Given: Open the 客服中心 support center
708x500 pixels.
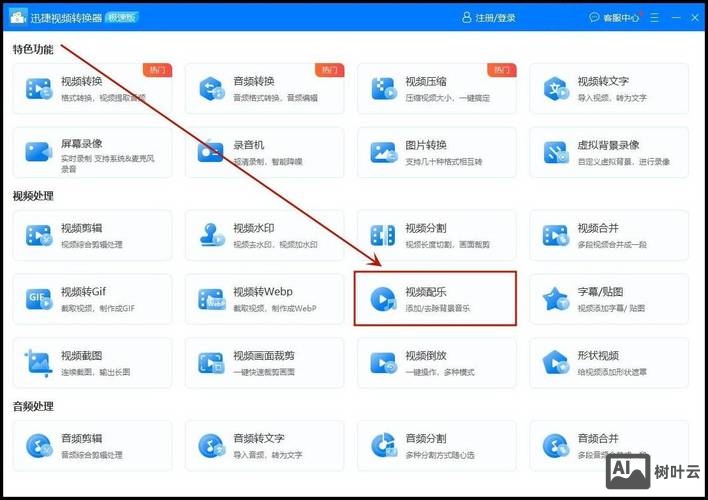Looking at the screenshot, I should click(x=615, y=18).
